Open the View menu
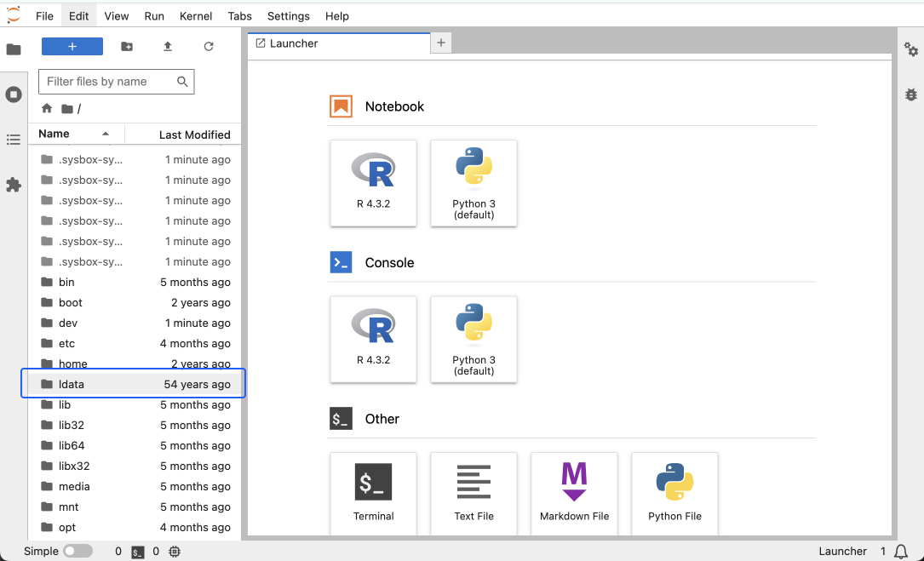924x561 pixels. (x=116, y=16)
